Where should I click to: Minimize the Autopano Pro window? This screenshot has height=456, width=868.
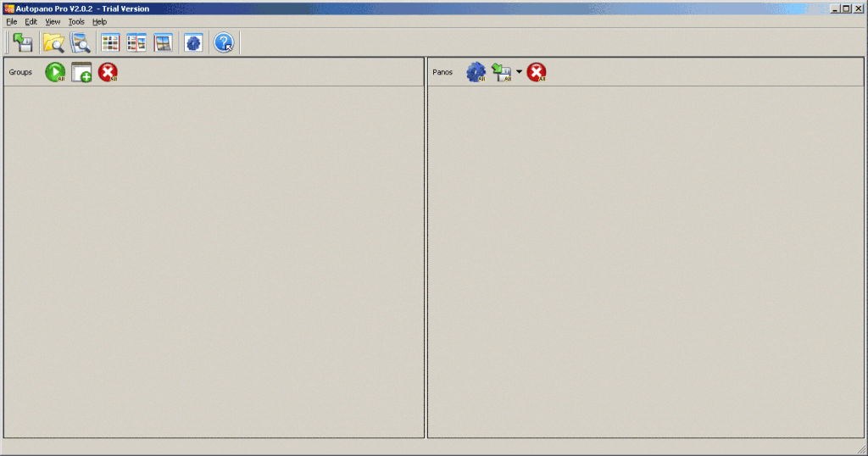click(835, 8)
